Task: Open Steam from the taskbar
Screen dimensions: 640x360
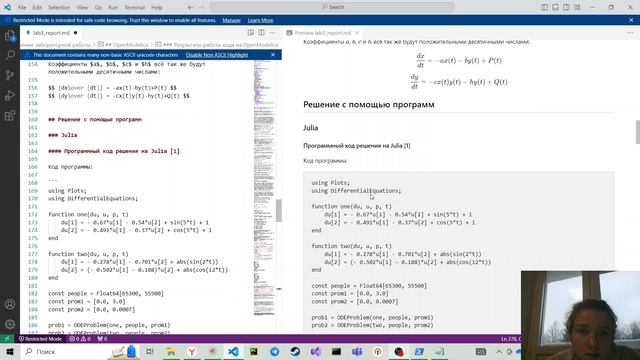Action: tap(295, 351)
